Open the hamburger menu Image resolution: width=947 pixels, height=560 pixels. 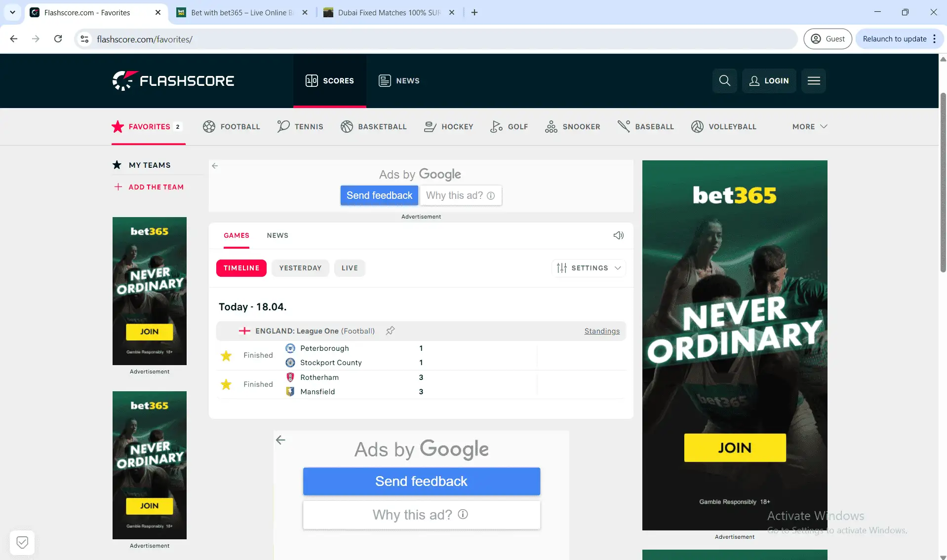[813, 80]
